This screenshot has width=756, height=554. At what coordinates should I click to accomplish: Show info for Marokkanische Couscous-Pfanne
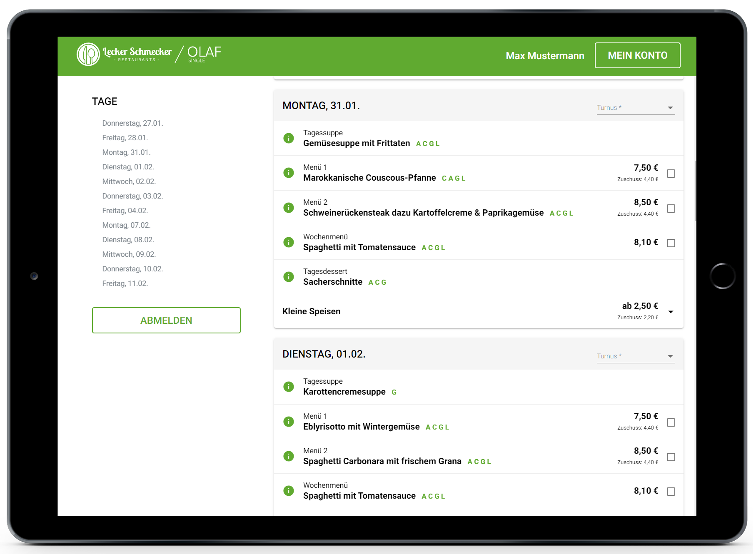click(289, 173)
